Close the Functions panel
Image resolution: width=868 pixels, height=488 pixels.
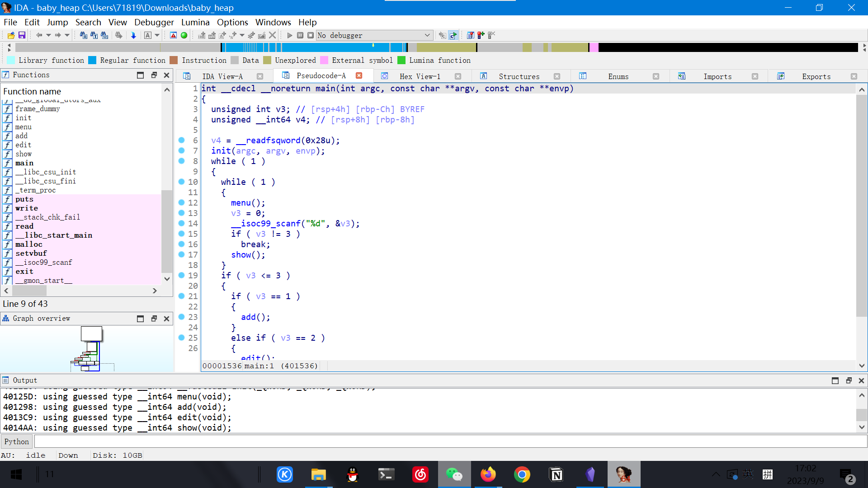[166, 75]
